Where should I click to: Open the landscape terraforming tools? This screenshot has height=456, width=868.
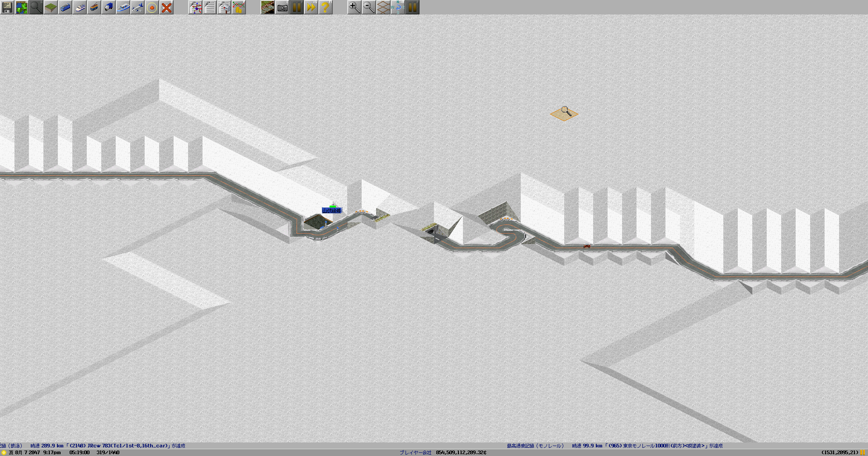click(51, 7)
